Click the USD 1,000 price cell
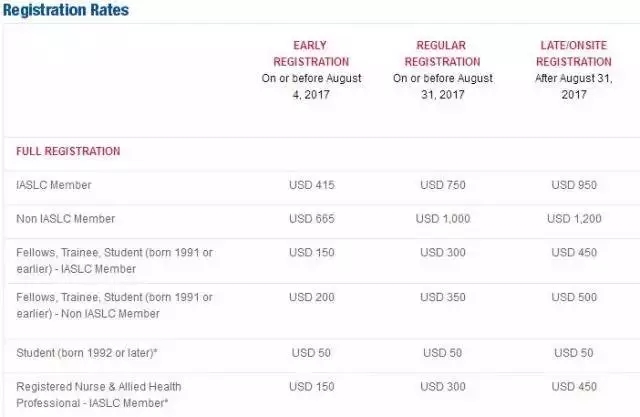Image resolution: width=640 pixels, height=417 pixels. pos(443,219)
